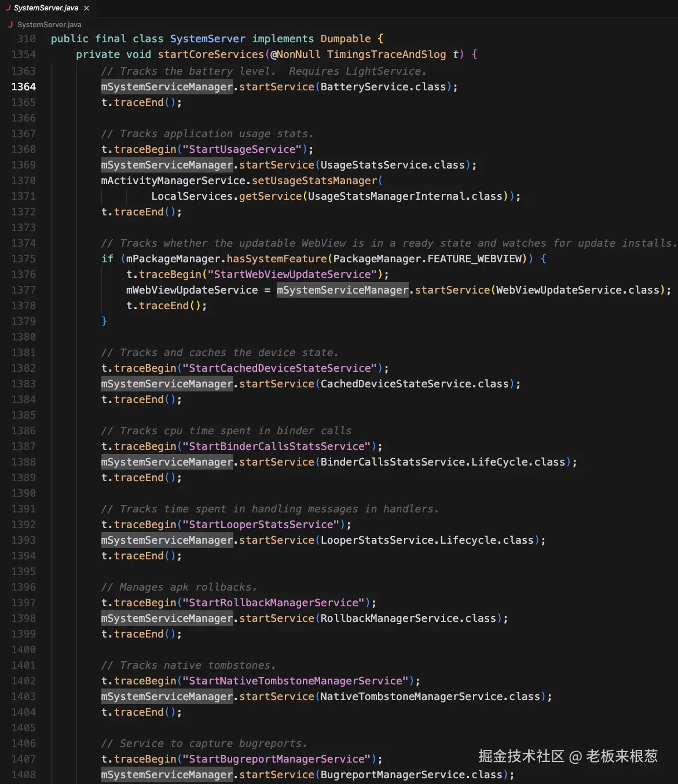
Task: Click setUsageStatsManager method call
Action: click(314, 181)
